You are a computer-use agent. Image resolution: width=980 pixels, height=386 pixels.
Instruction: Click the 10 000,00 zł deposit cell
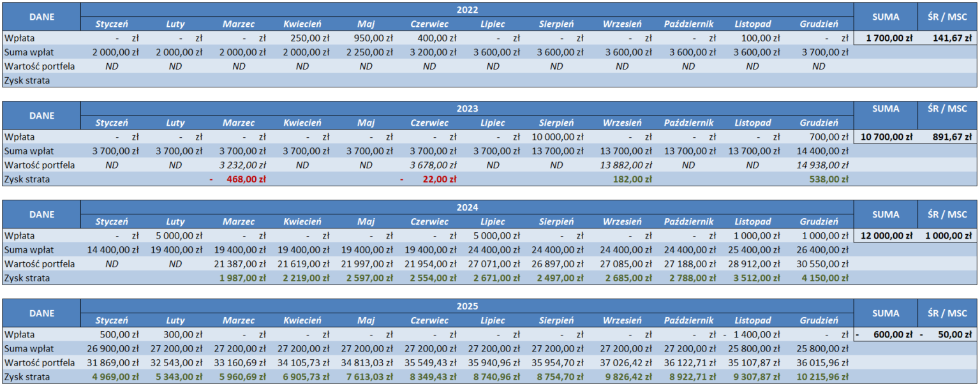click(556, 137)
